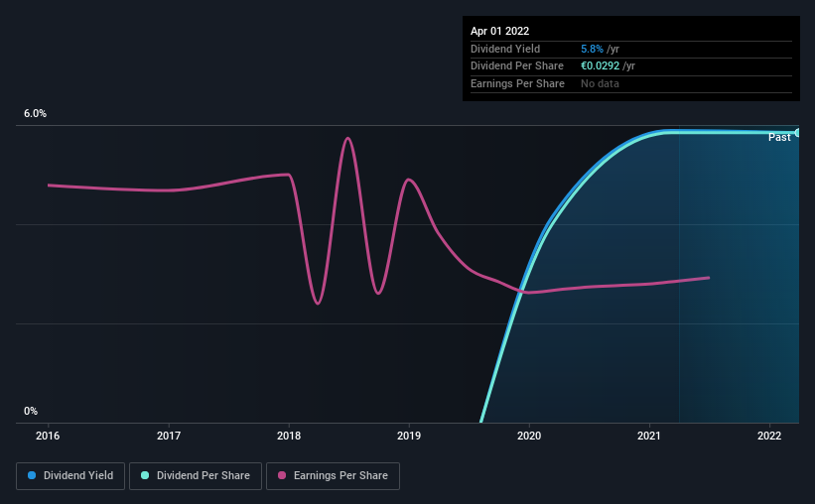Screen dimensions: 815x504
Task: Select the 2019 x-axis label
Action: pyautogui.click(x=409, y=436)
